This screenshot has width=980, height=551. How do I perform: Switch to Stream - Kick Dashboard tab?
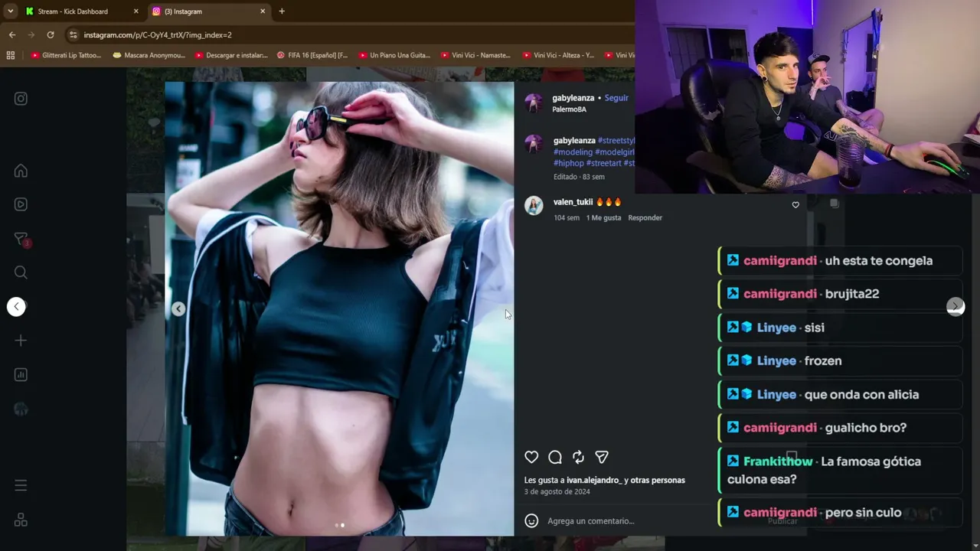click(x=81, y=11)
